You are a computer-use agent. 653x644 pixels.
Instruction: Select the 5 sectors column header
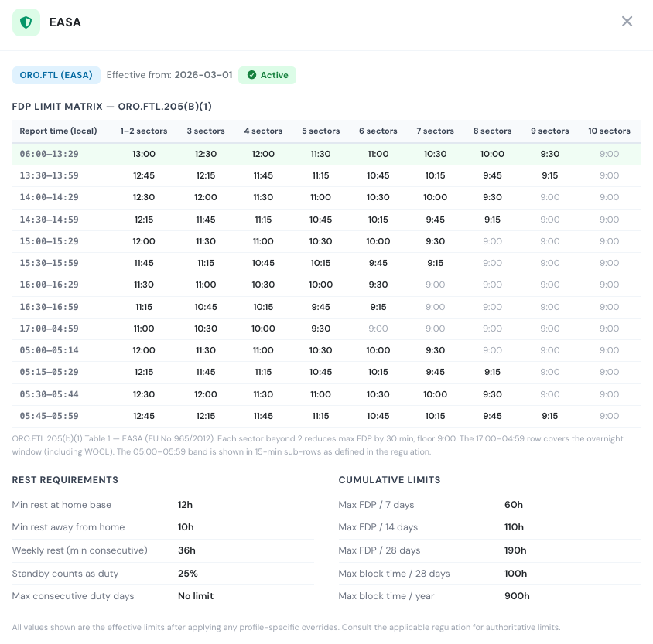click(x=320, y=131)
